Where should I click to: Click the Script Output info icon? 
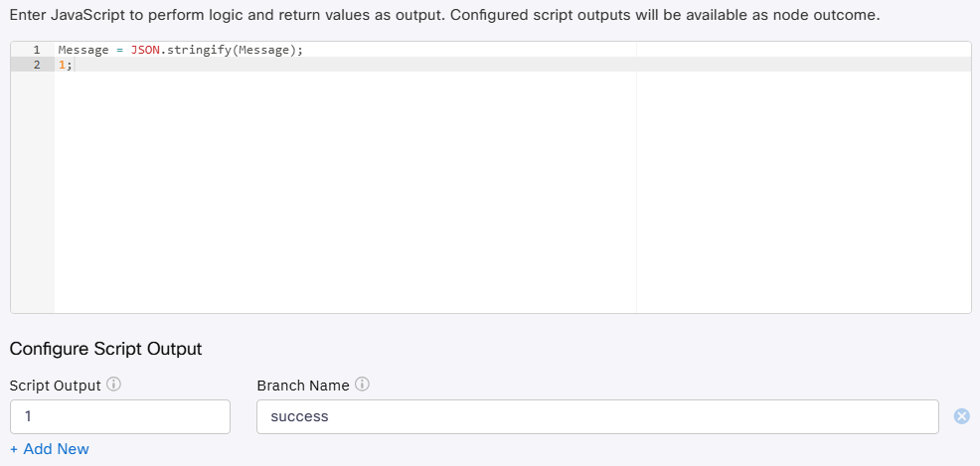pos(114,385)
